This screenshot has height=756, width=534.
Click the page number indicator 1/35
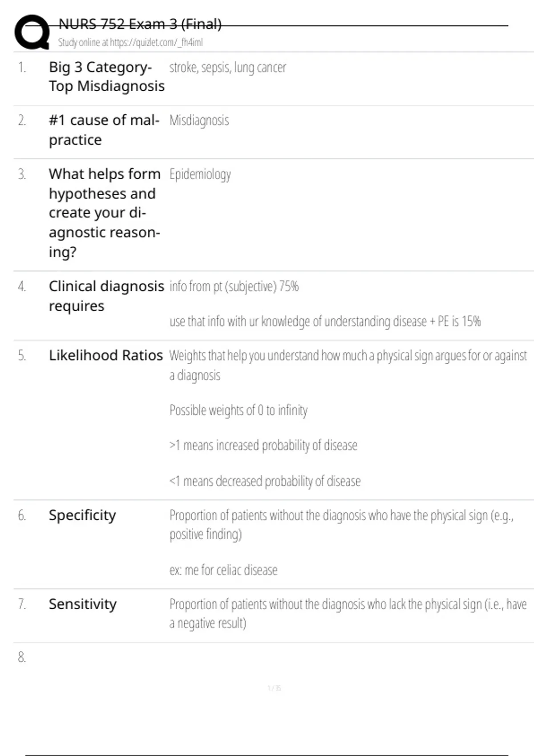tap(274, 688)
